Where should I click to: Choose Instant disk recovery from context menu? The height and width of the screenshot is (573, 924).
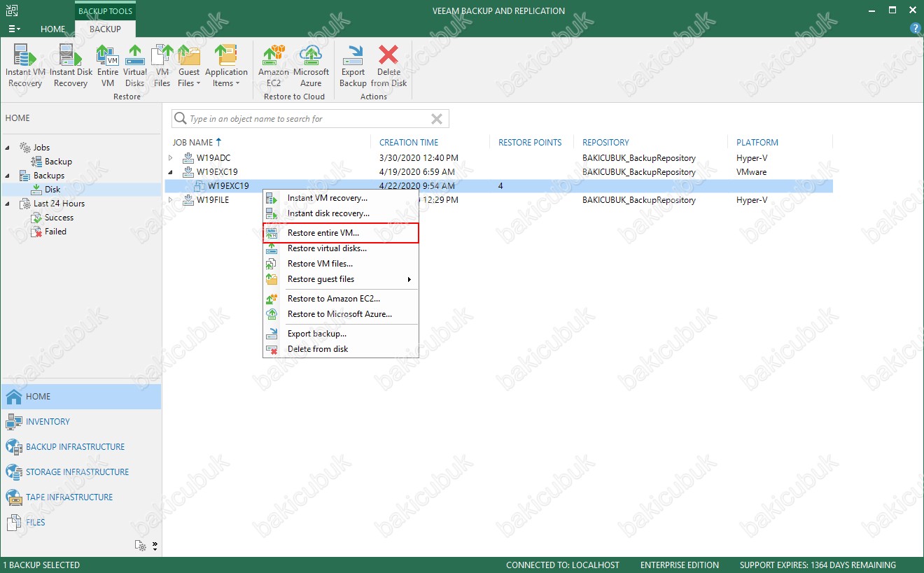pyautogui.click(x=341, y=213)
